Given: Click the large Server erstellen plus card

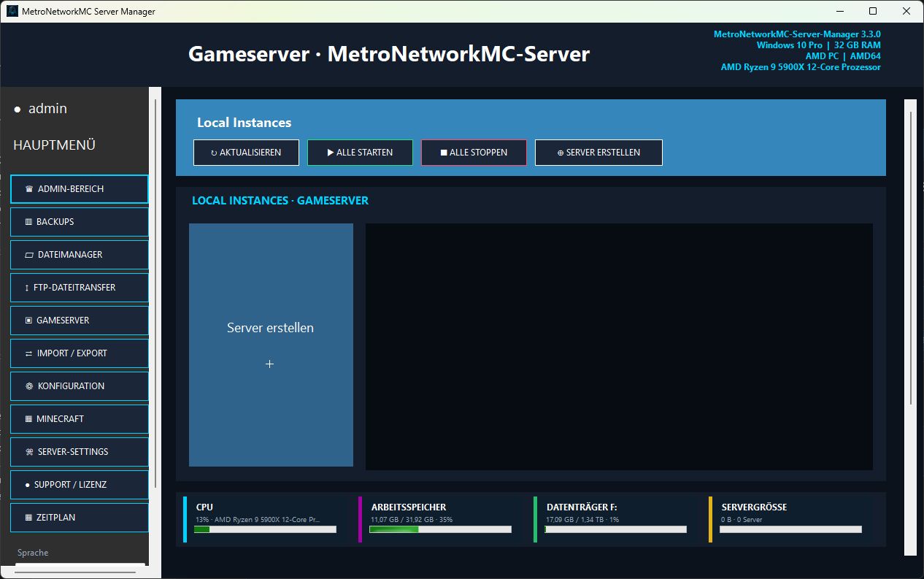Looking at the screenshot, I should pyautogui.click(x=271, y=345).
